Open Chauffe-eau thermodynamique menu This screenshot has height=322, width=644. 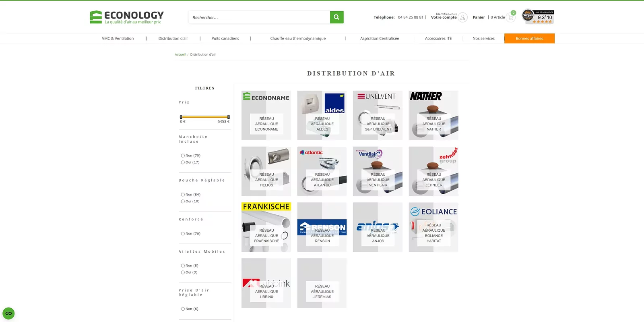pos(298,39)
